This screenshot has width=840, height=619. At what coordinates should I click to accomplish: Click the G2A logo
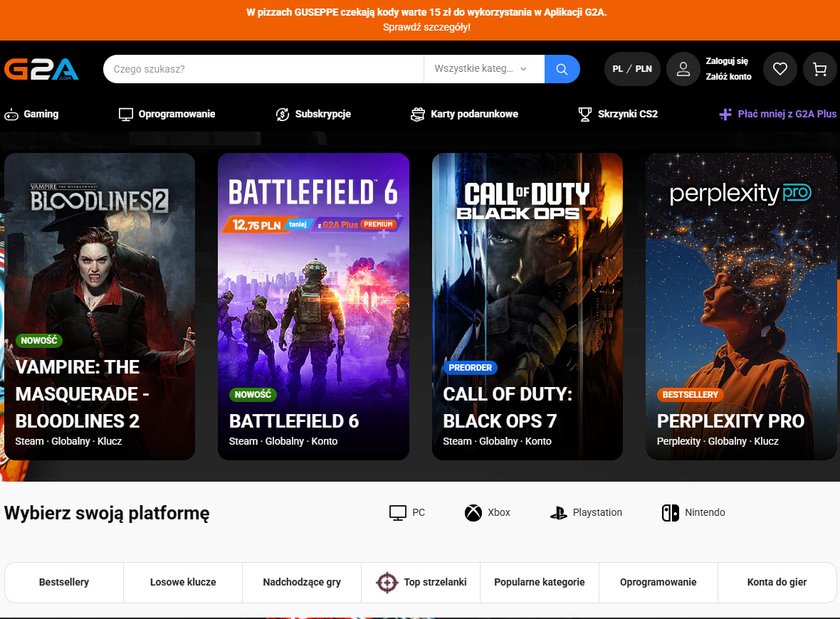click(x=41, y=69)
